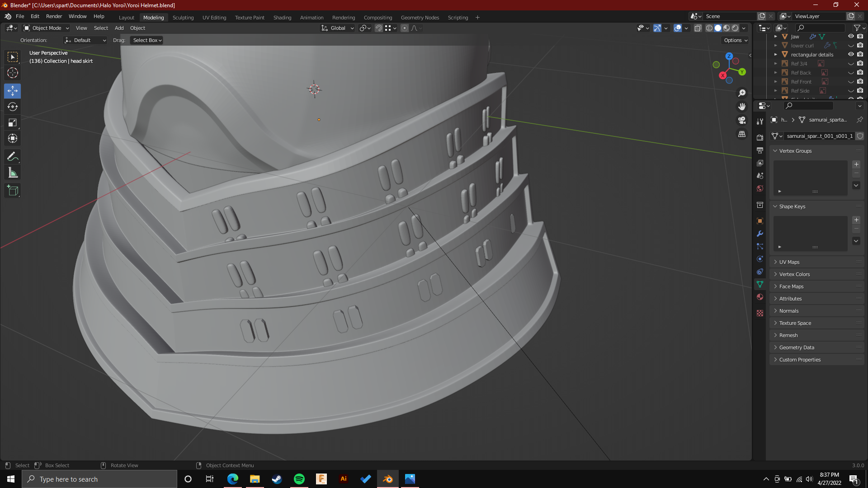Image resolution: width=868 pixels, height=488 pixels.
Task: Select the Transform tool
Action: click(x=13, y=138)
